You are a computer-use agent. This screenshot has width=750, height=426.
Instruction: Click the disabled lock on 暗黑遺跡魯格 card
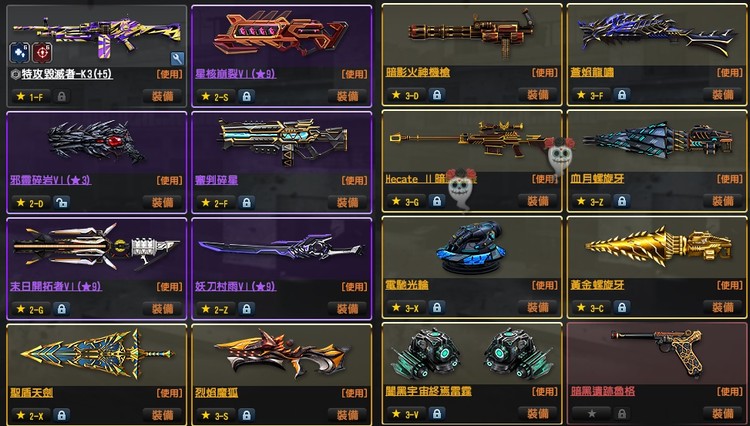[x=621, y=413]
